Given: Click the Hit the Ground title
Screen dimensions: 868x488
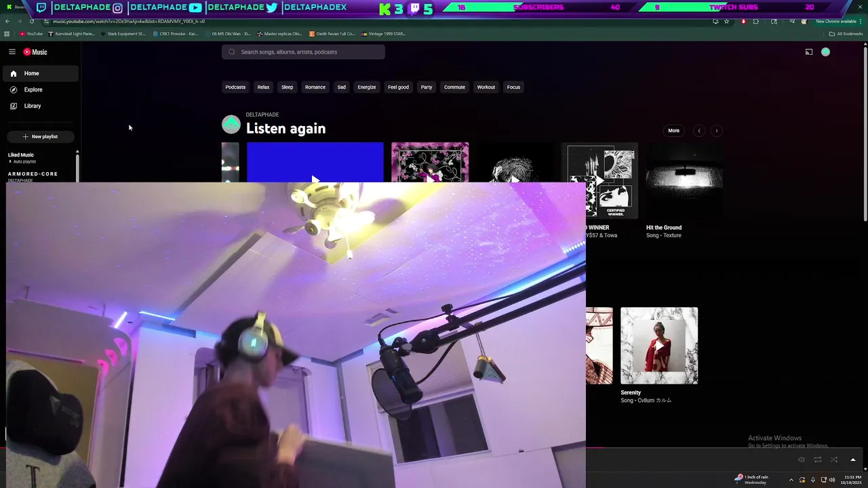Looking at the screenshot, I should [x=664, y=228].
